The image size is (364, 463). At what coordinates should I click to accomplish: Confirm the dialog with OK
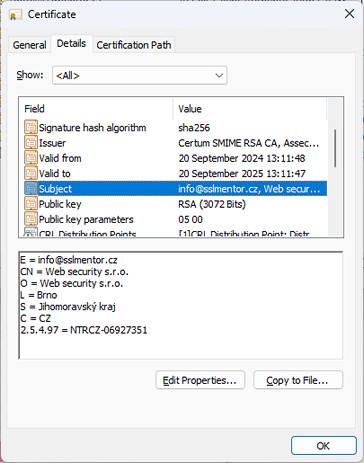tap(324, 446)
